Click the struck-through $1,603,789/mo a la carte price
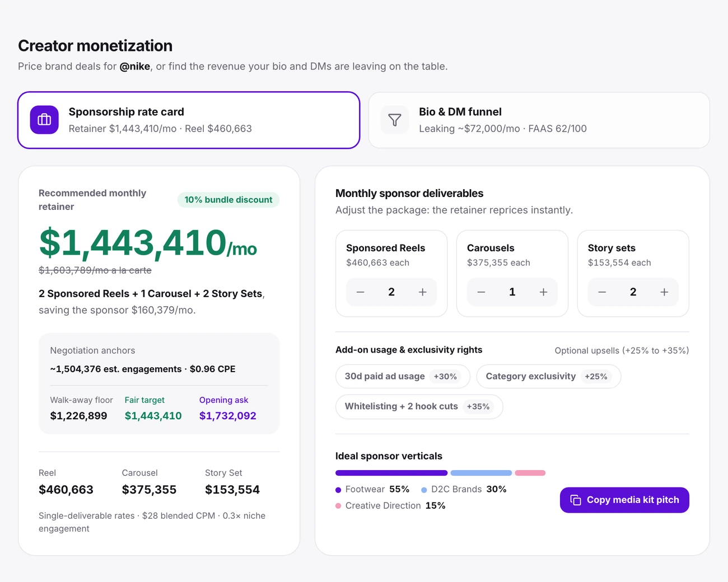Image resolution: width=728 pixels, height=582 pixels. pos(95,270)
